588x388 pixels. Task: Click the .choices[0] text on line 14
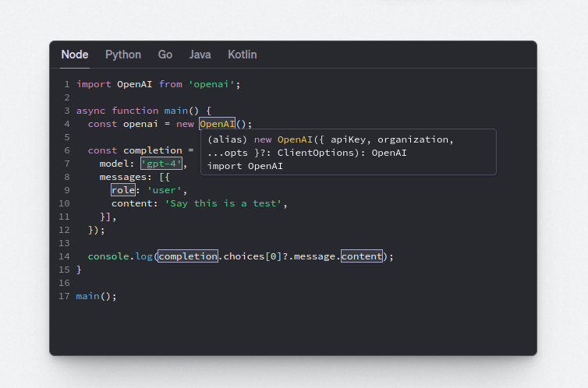coord(250,256)
